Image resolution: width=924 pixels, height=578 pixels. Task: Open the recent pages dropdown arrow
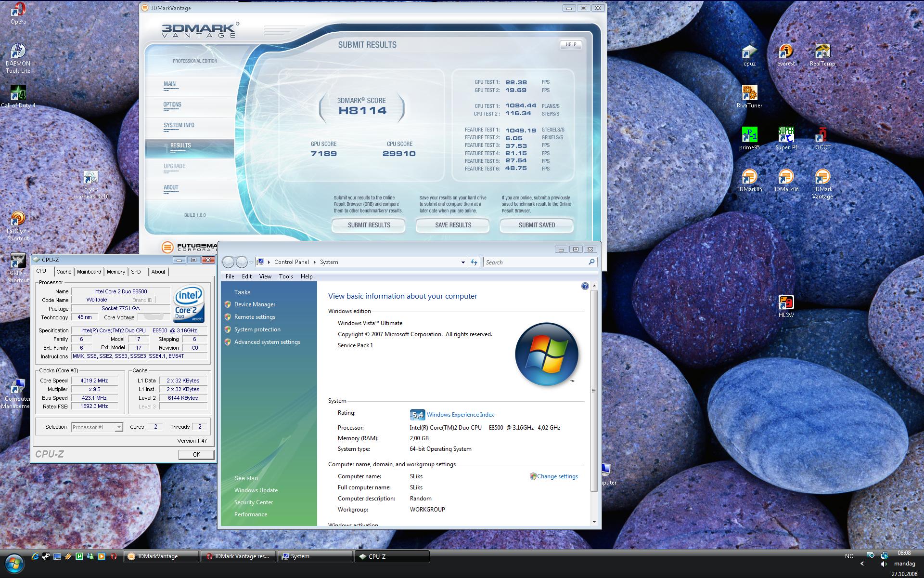(251, 262)
